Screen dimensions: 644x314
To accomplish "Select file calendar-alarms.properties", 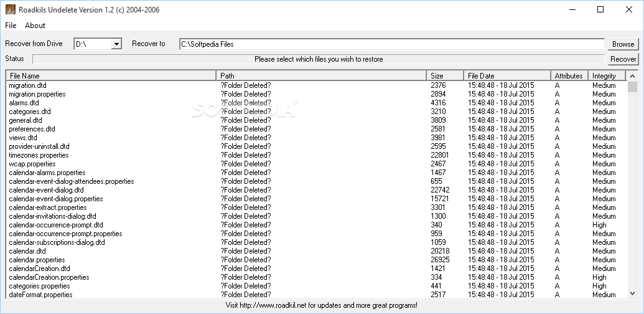I will point(47,173).
